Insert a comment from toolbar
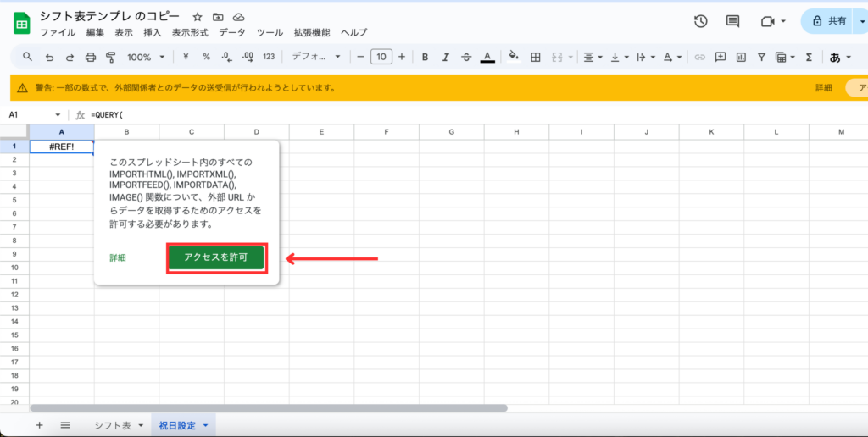868x437 pixels. (x=721, y=57)
